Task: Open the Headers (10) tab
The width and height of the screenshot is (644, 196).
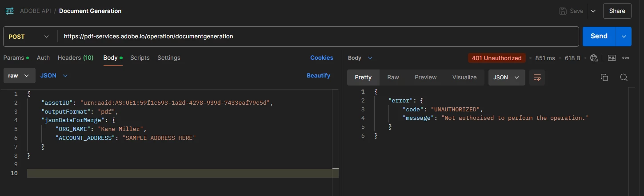Action: 76,58
